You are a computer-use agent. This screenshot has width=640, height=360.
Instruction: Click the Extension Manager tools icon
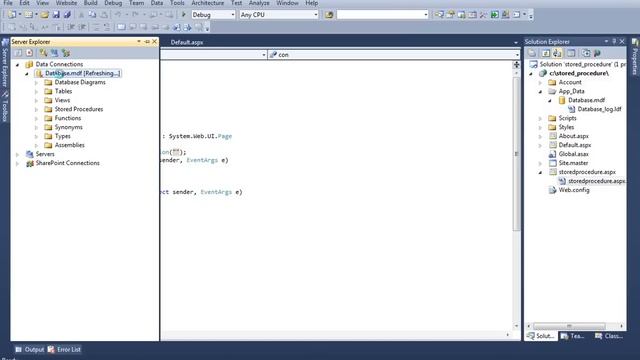point(483,15)
